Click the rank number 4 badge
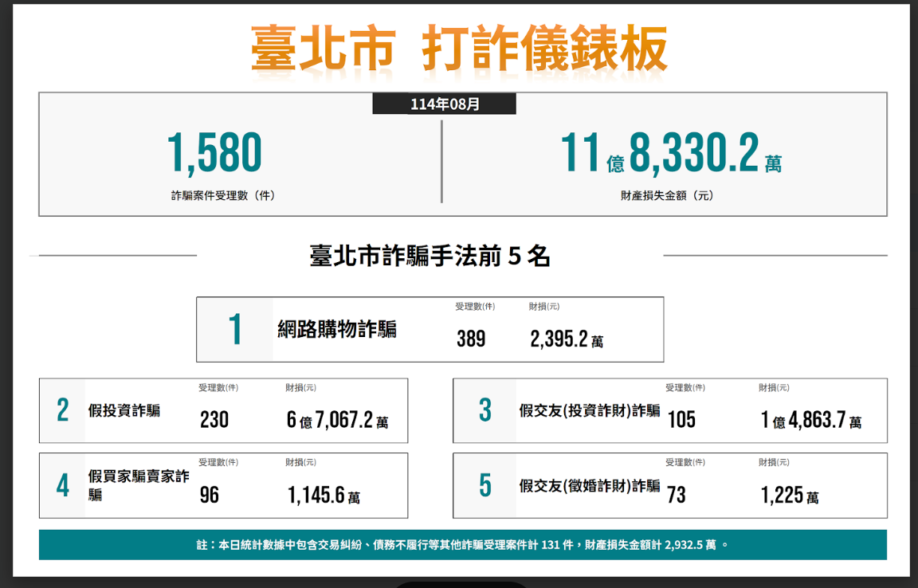 (63, 486)
